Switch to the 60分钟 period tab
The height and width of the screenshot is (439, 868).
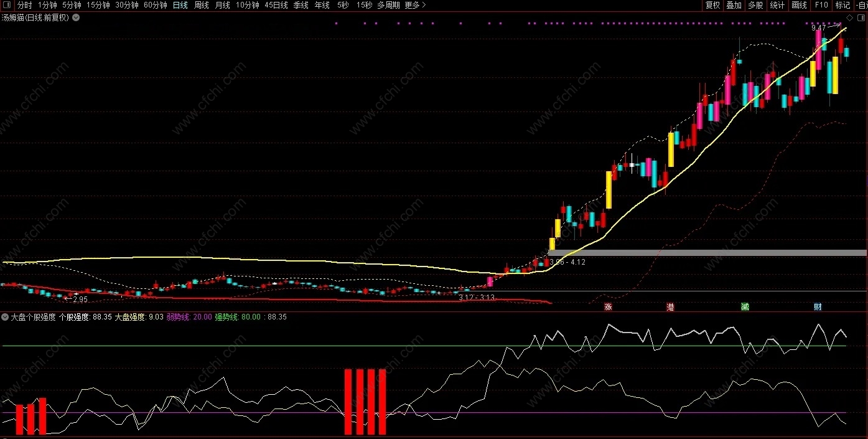[155, 5]
